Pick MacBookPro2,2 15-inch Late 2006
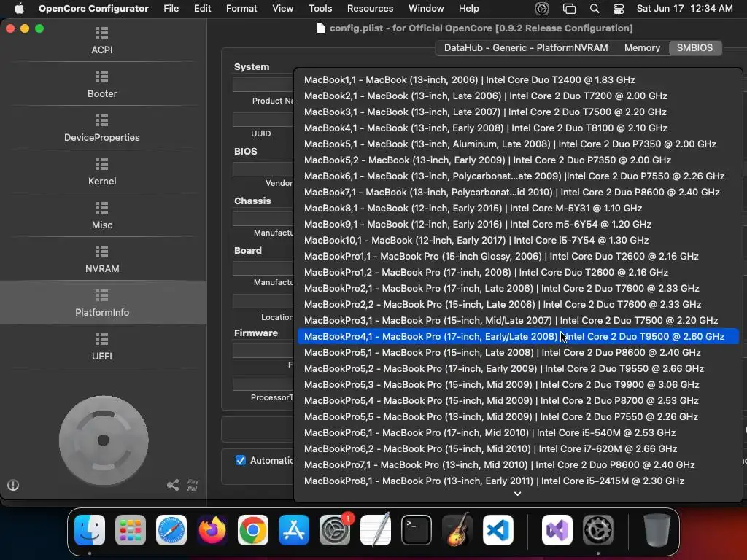This screenshot has width=747, height=560. [518, 304]
